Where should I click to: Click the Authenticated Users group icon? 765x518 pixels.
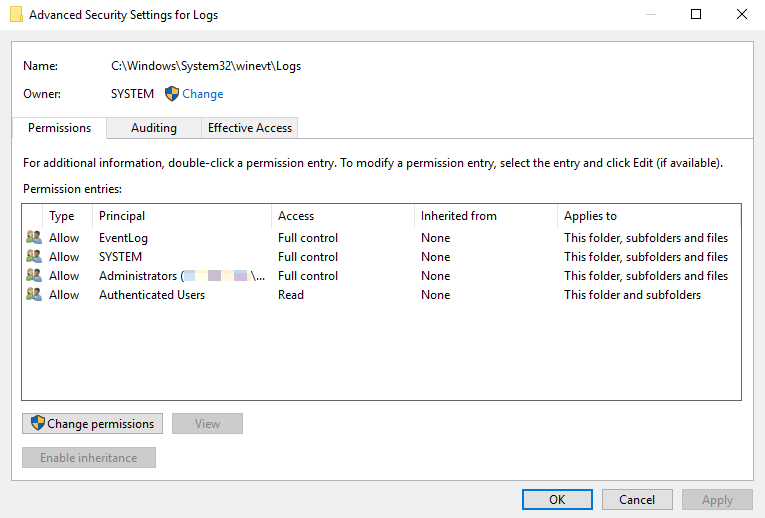tap(34, 295)
